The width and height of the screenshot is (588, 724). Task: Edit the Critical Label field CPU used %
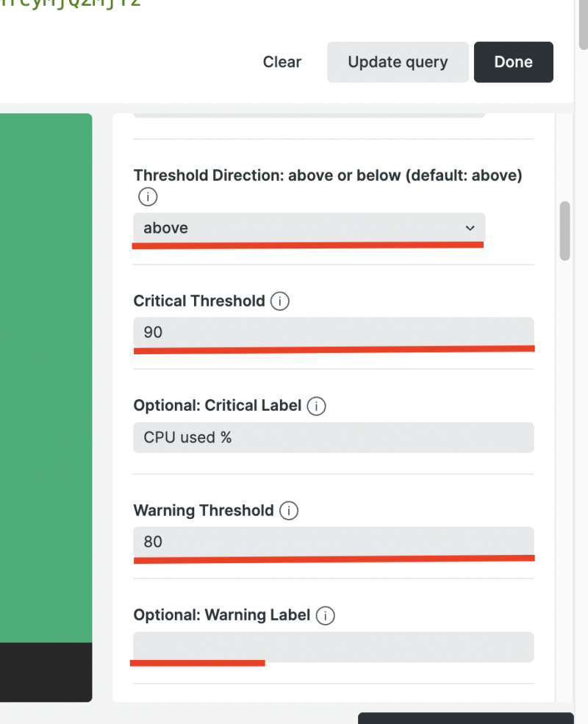click(x=334, y=437)
